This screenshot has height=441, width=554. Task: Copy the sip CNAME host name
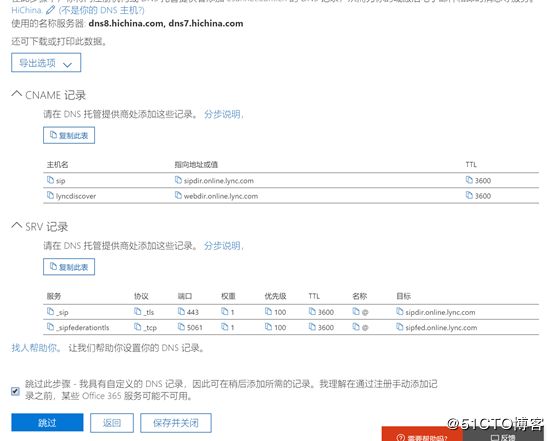click(50, 180)
